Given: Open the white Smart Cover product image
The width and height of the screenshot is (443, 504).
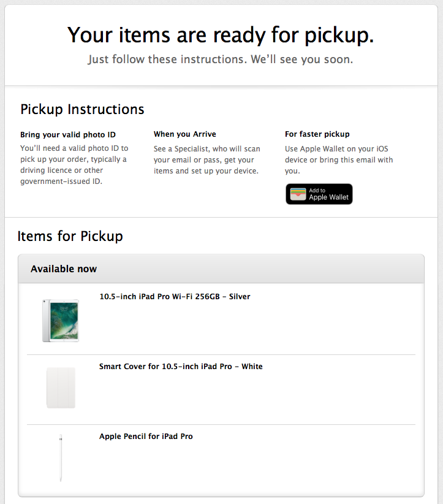Looking at the screenshot, I should click(x=61, y=388).
